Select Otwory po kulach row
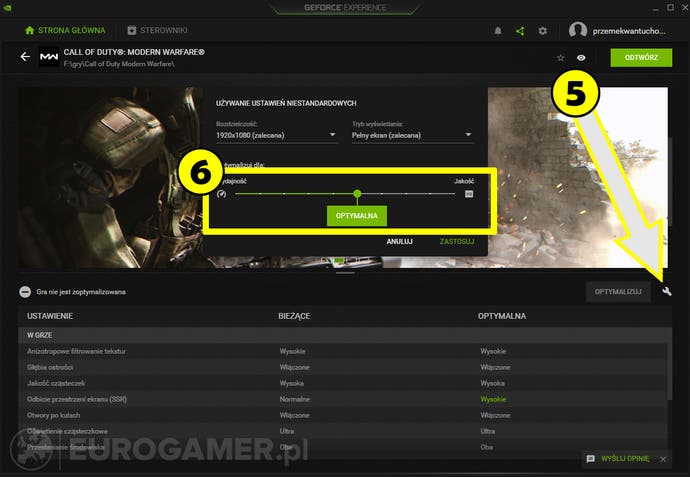Viewport: 690px width, 477px height. point(343,415)
